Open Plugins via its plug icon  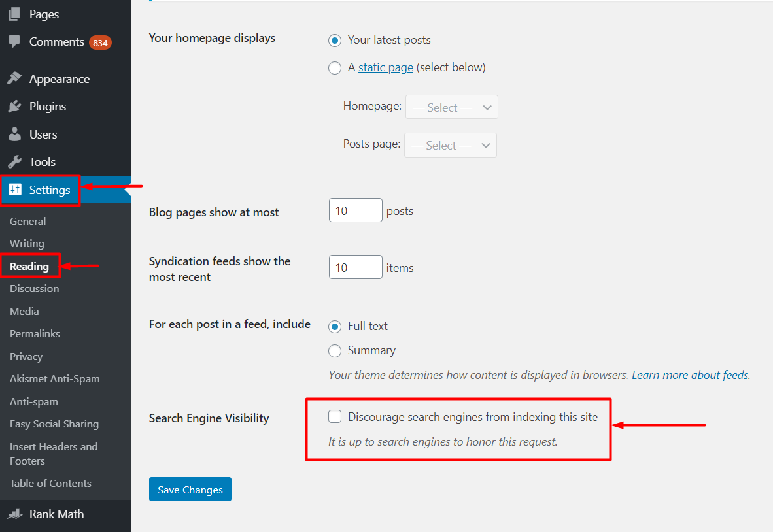click(x=16, y=106)
